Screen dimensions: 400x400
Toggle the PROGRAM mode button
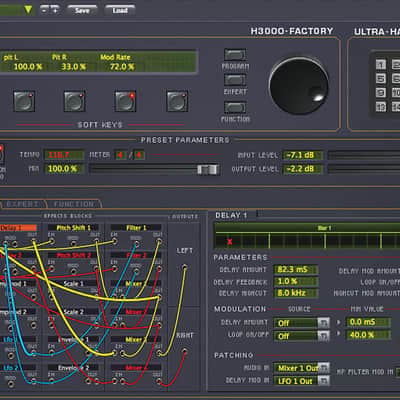(235, 55)
